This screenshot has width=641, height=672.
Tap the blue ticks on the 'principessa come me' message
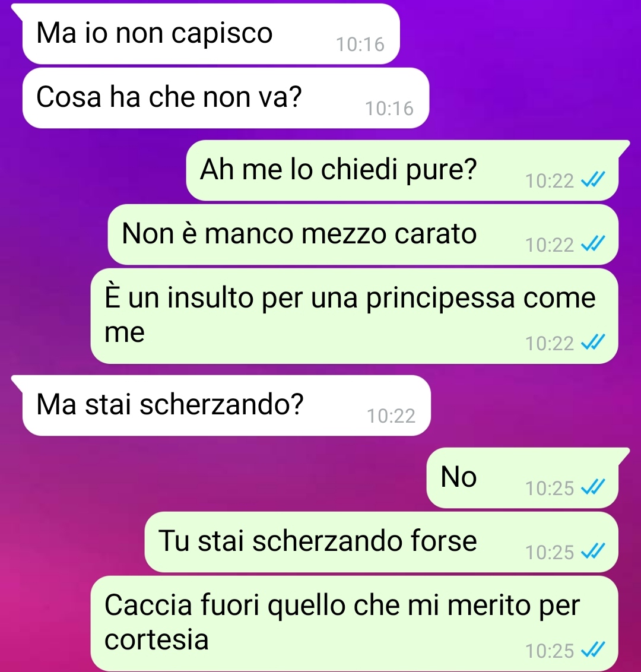pos(592,343)
